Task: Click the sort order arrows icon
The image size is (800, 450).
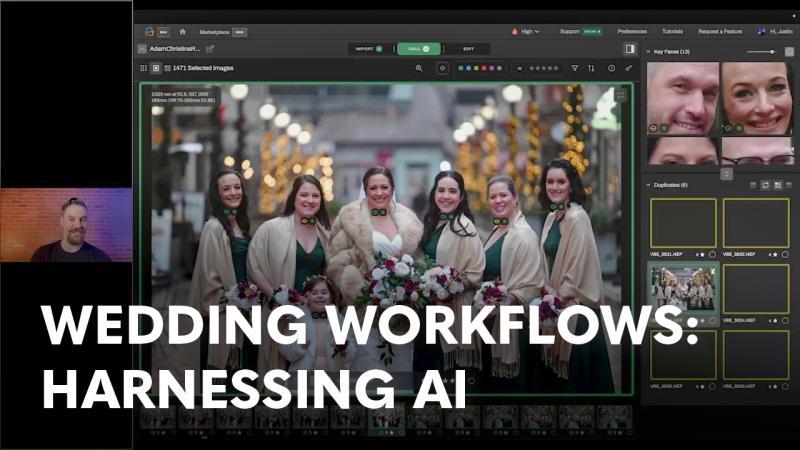Action: pos(591,68)
